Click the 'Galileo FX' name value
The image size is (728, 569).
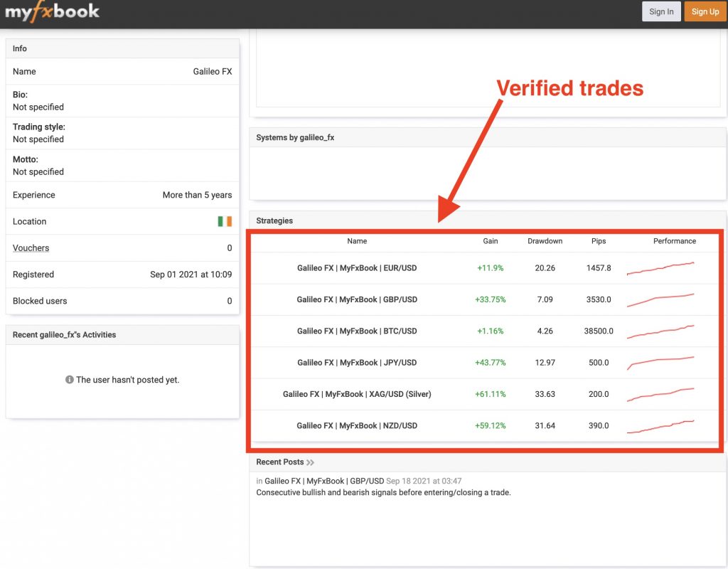click(x=212, y=72)
